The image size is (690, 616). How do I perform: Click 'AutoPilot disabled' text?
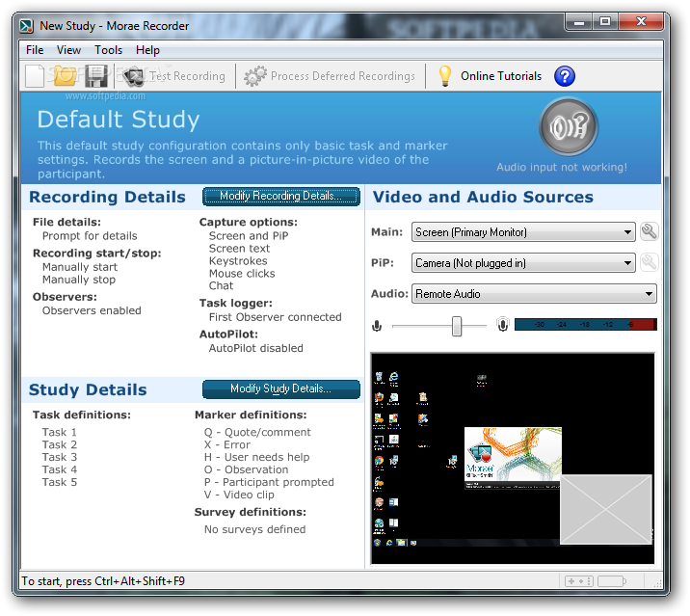pos(256,348)
